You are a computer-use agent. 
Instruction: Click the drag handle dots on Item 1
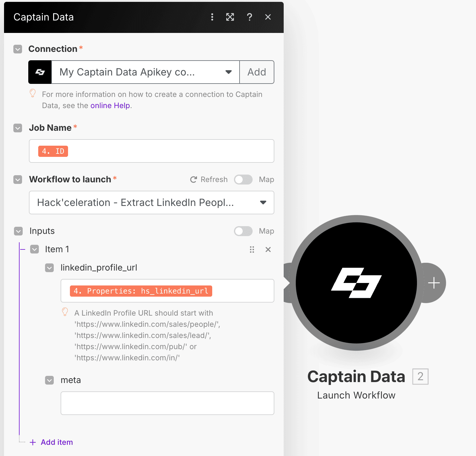point(252,249)
